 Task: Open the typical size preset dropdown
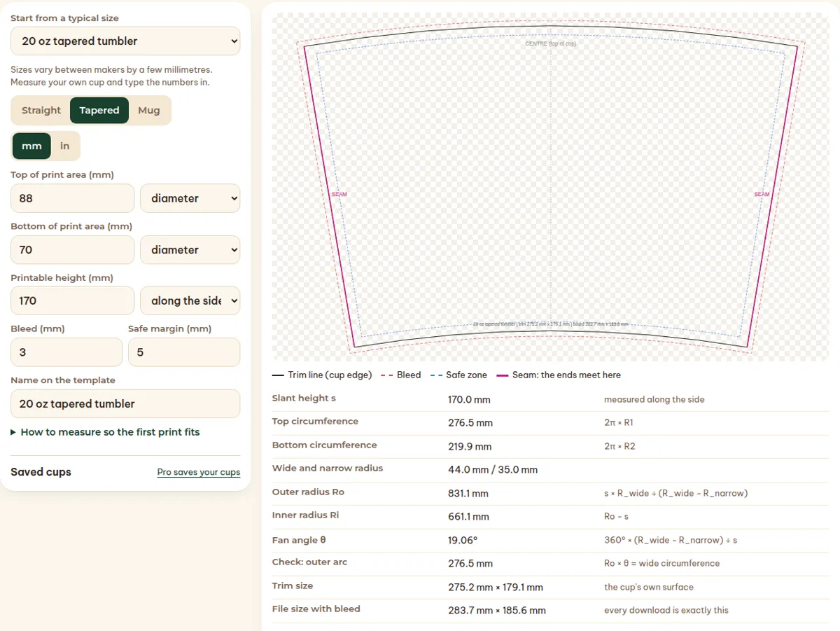point(125,41)
